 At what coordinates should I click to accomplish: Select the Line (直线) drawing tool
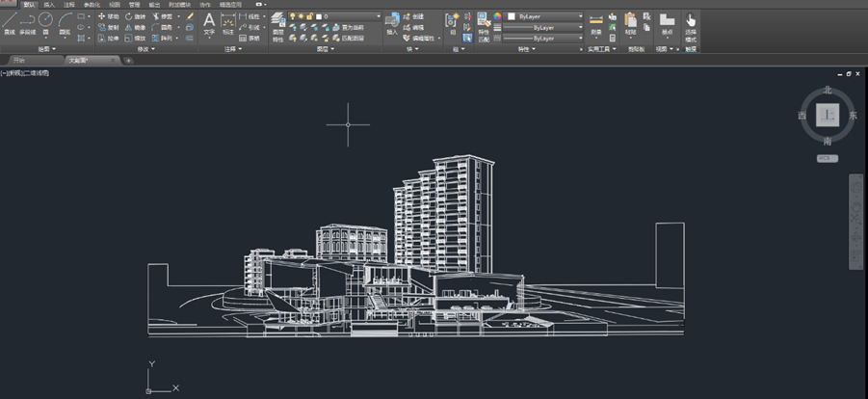10,23
